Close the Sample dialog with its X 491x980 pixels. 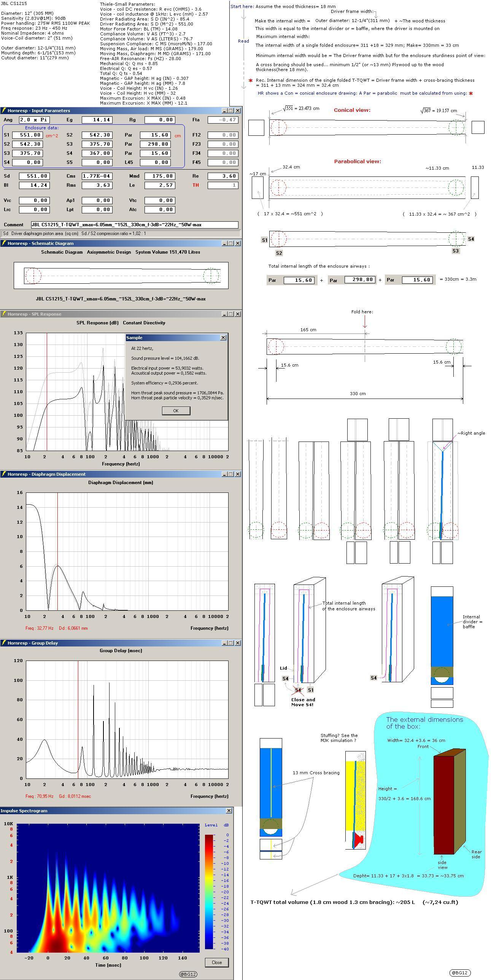(223, 337)
